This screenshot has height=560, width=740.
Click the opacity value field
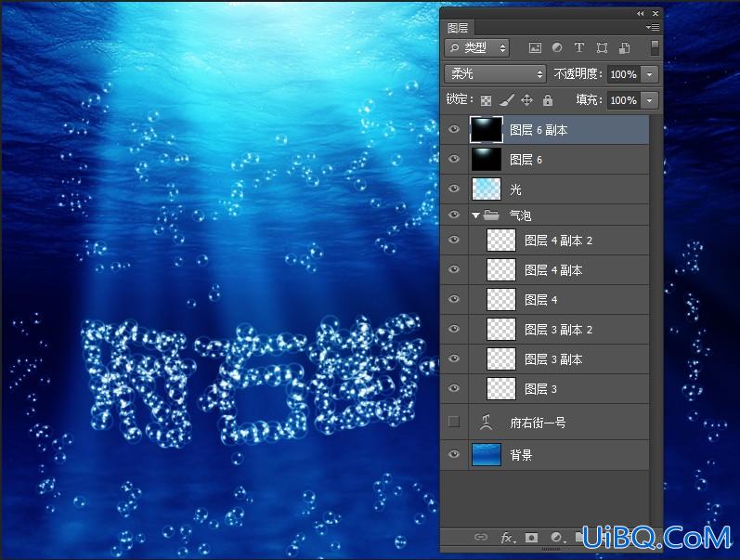tap(623, 74)
